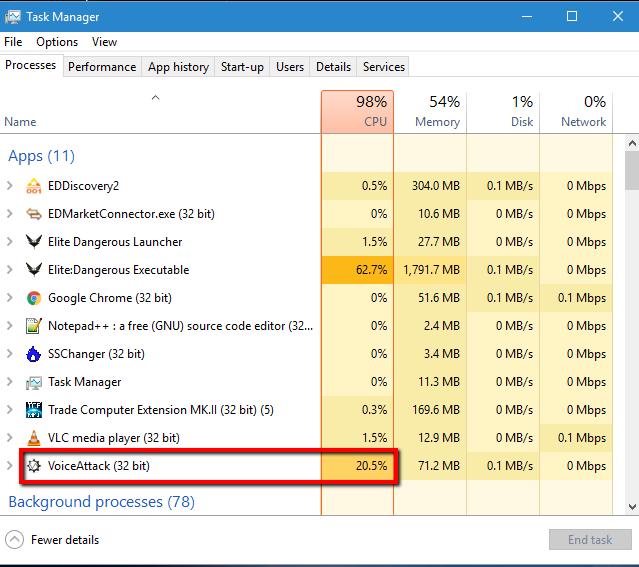Click the Trade Computer Extension icon
This screenshot has height=567, width=639.
click(34, 410)
